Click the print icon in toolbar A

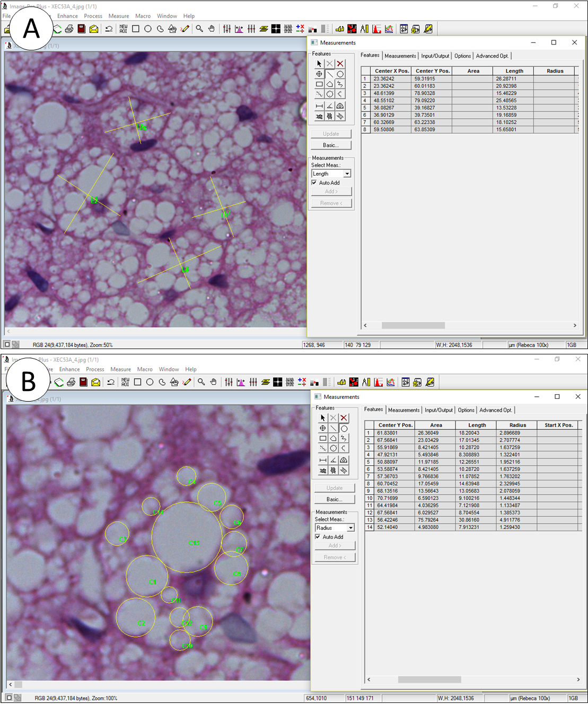click(x=69, y=29)
